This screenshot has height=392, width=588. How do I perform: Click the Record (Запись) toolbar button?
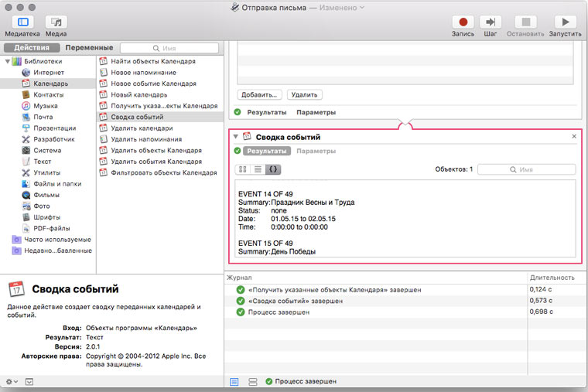[463, 22]
